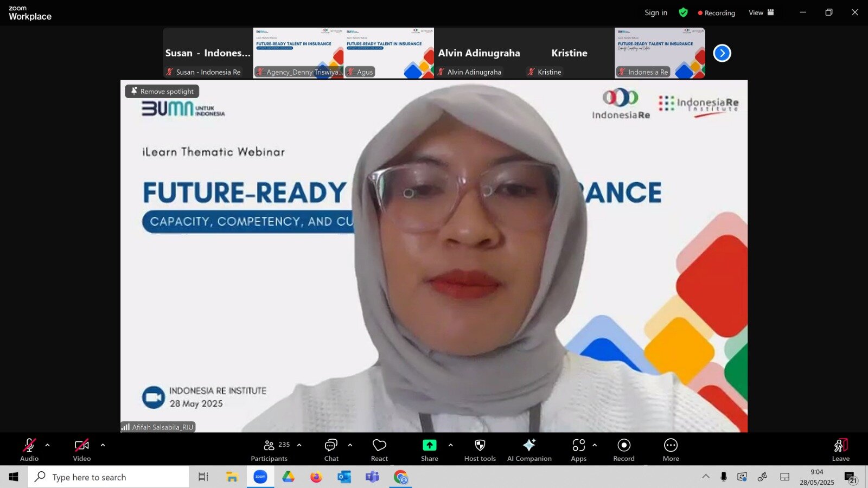Leave the meeting
Viewport: 868px width, 488px height.
pos(841,450)
